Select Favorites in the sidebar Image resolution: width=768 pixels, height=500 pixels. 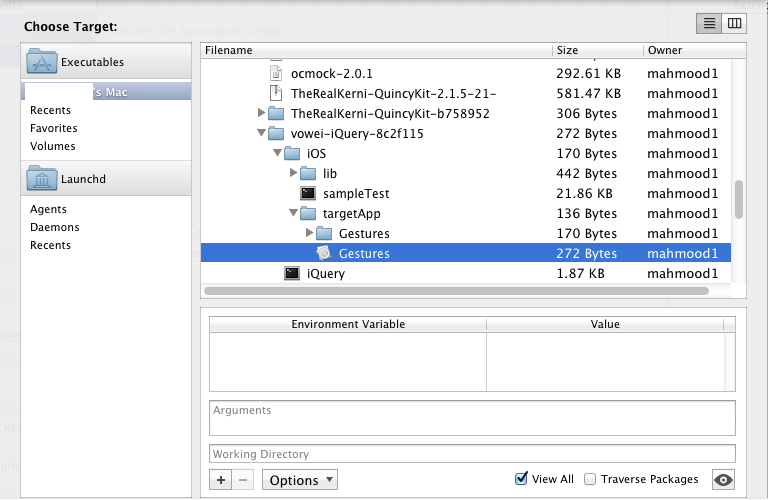(54, 128)
